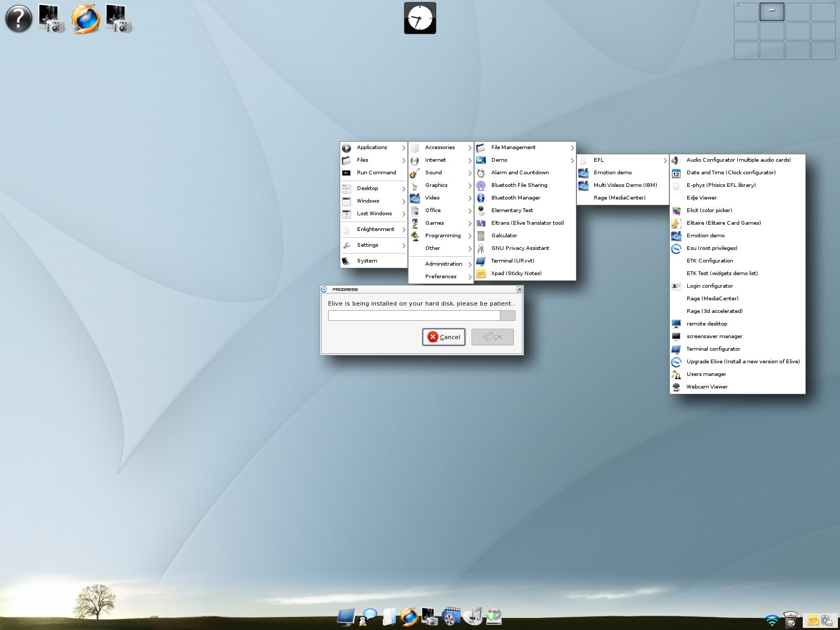
Task: Select Run Command in main menu
Action: point(374,173)
